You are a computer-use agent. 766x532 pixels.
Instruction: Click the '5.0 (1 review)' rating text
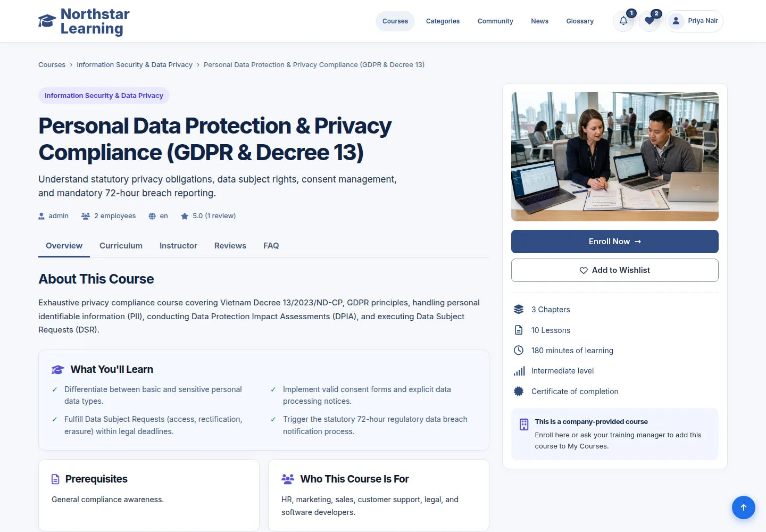[214, 216]
